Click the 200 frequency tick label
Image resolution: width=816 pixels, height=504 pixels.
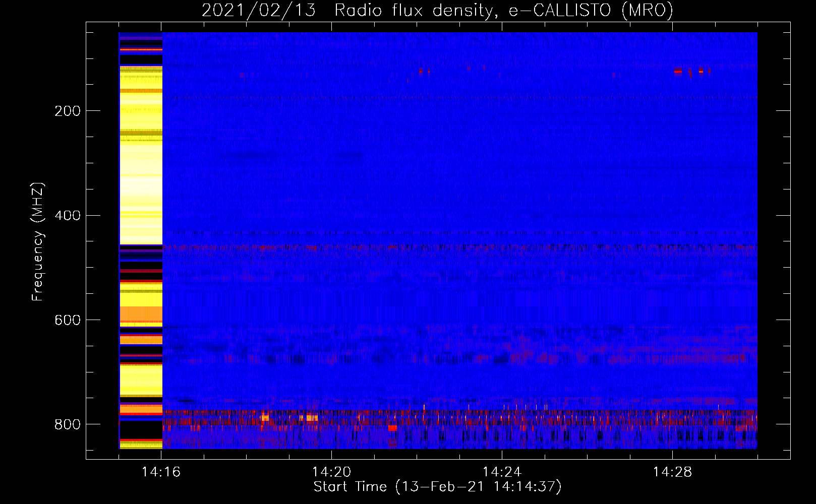tap(67, 111)
